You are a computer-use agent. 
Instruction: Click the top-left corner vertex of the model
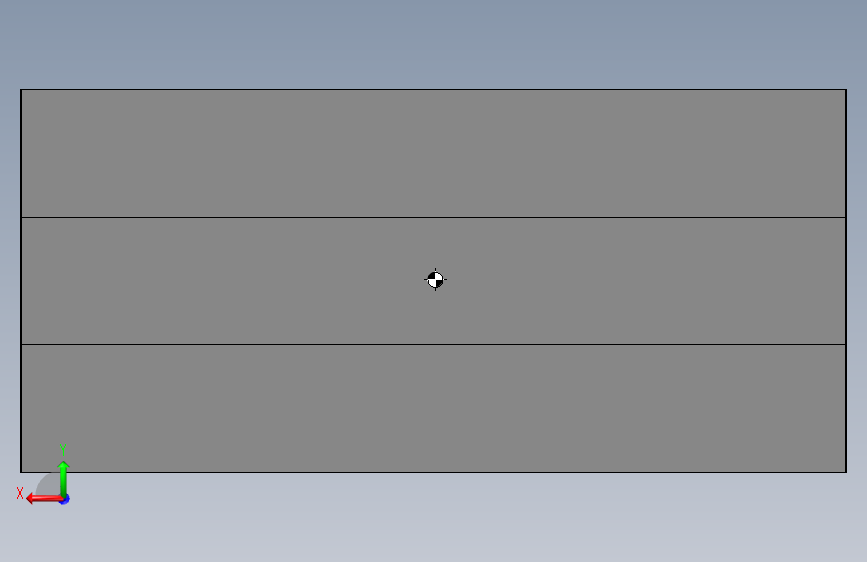(x=21, y=90)
